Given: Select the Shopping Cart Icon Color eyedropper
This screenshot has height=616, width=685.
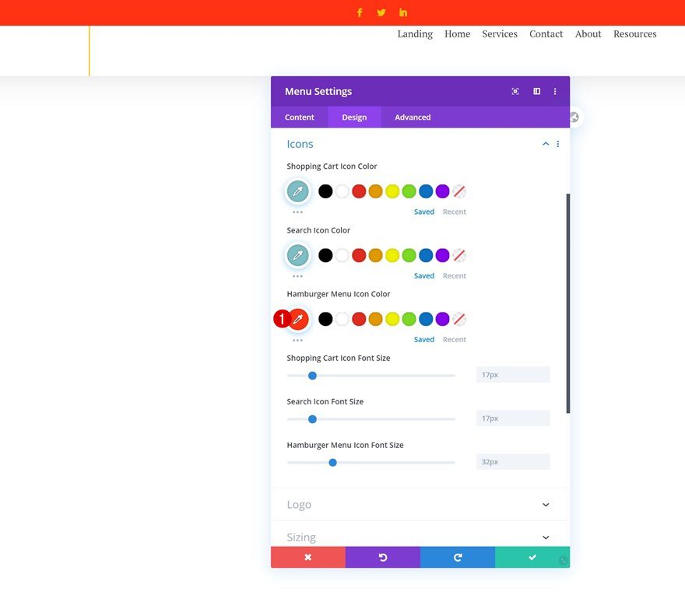Looking at the screenshot, I should (298, 191).
